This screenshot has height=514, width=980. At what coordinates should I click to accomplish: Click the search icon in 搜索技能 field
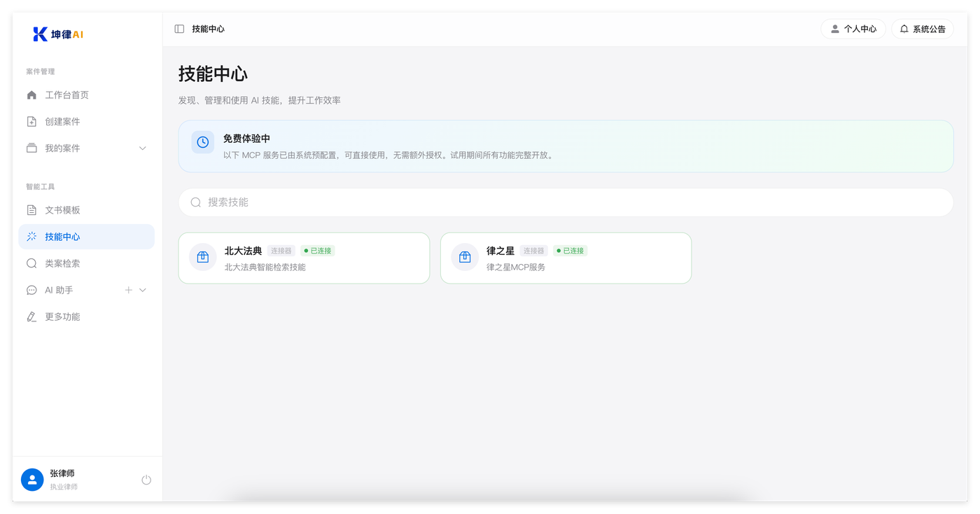[x=196, y=202]
